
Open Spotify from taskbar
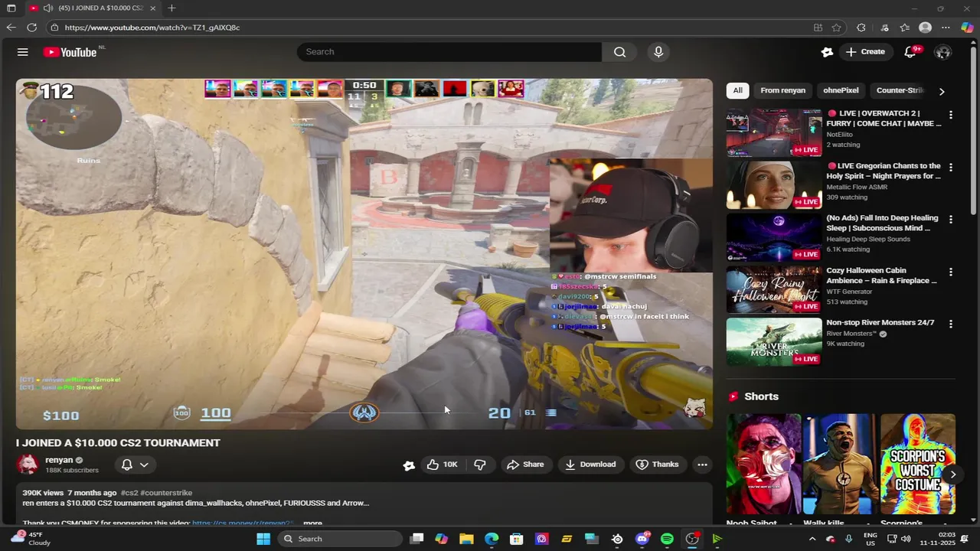[x=667, y=539]
